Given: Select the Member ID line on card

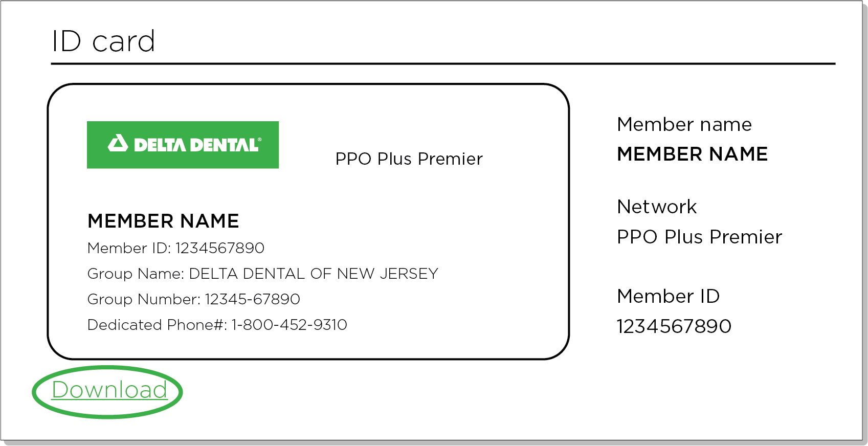Looking at the screenshot, I should [x=176, y=248].
